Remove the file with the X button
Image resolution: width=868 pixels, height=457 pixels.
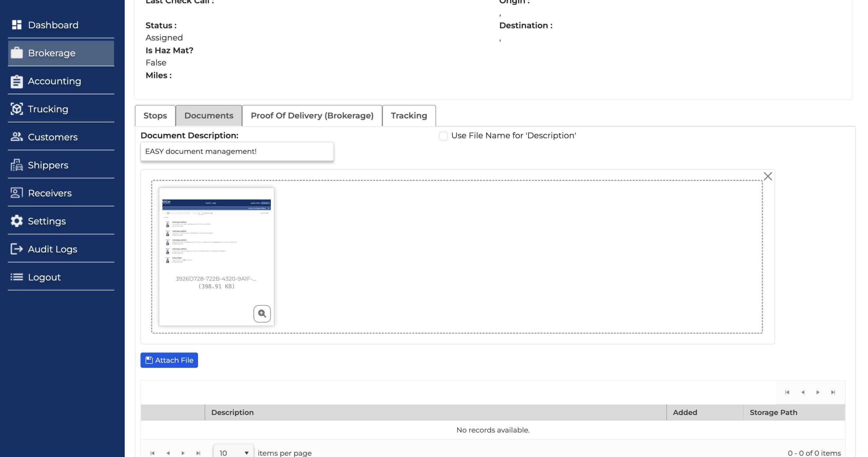pos(768,176)
